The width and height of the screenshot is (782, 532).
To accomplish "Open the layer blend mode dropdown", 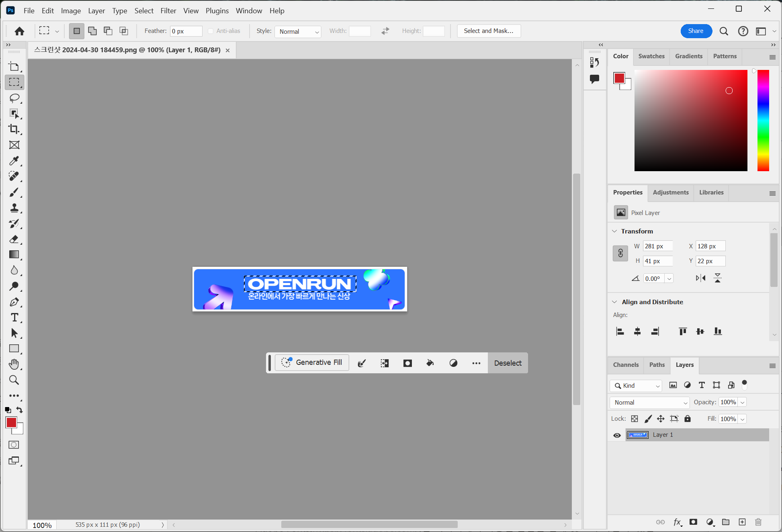I will tap(649, 403).
